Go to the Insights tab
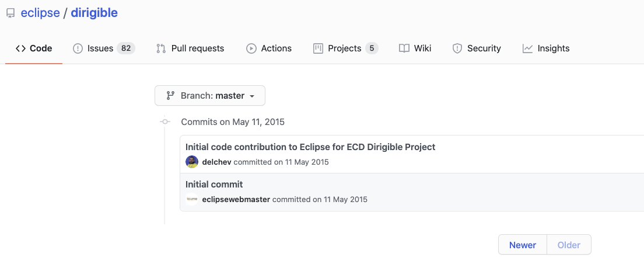This screenshot has width=644, height=271. [553, 48]
